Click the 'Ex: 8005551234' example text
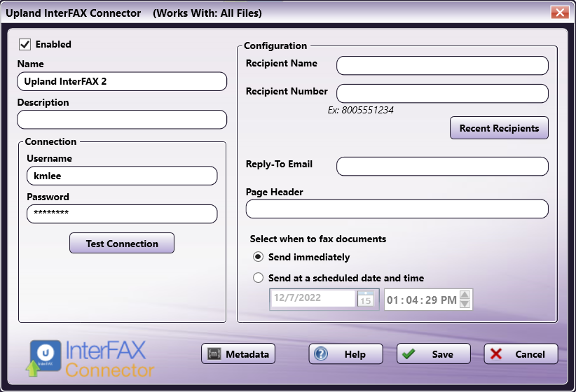Screen dimensions: 576x392 [x=360, y=110]
